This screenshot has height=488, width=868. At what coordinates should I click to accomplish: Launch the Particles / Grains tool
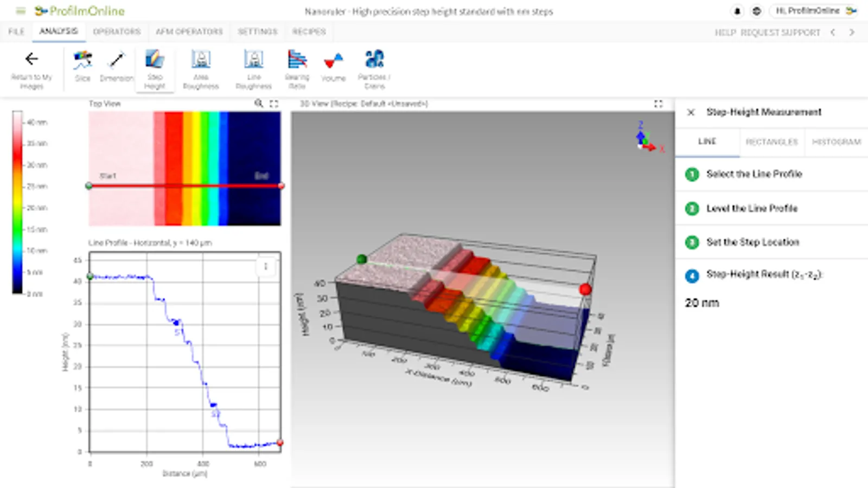click(374, 66)
